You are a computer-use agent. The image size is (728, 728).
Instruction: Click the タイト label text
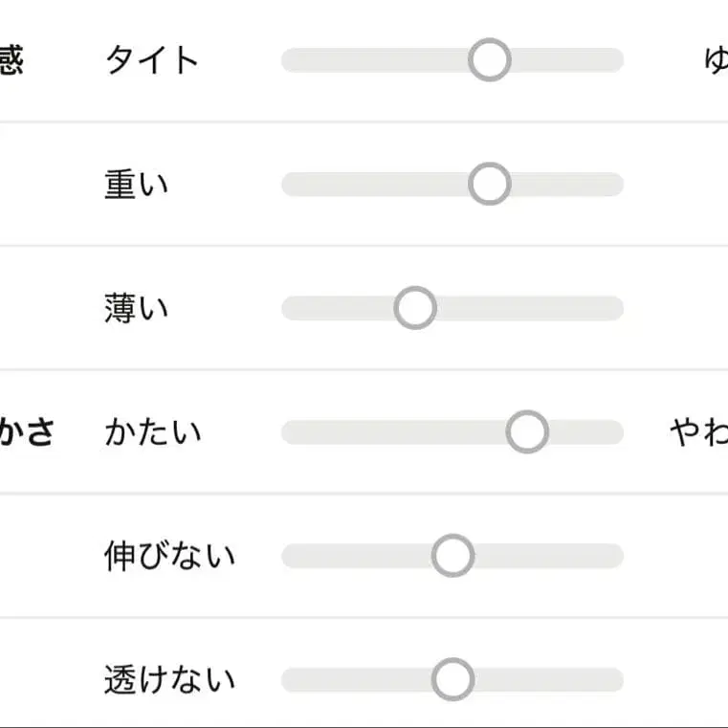(152, 60)
